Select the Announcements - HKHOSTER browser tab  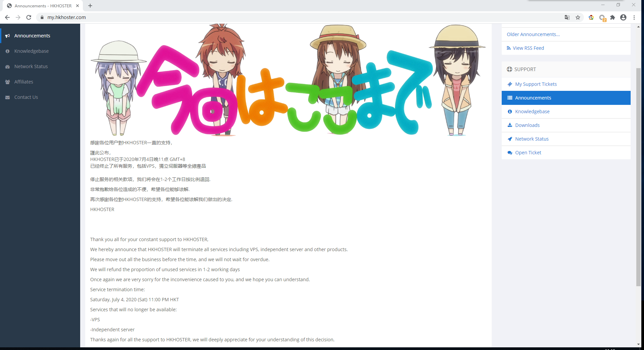[x=43, y=6]
